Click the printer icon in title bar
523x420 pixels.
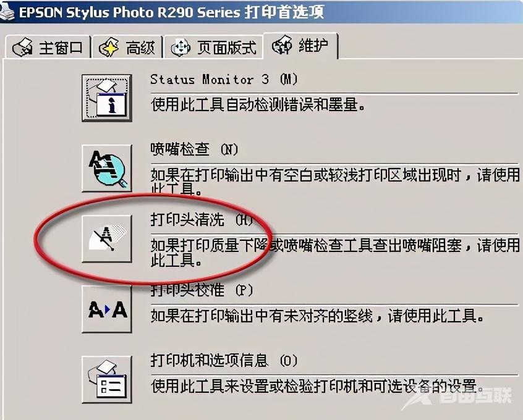(7, 12)
